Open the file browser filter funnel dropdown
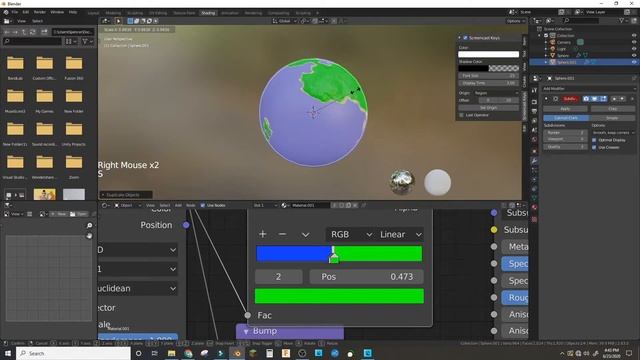640x360 pixels. 87,41
